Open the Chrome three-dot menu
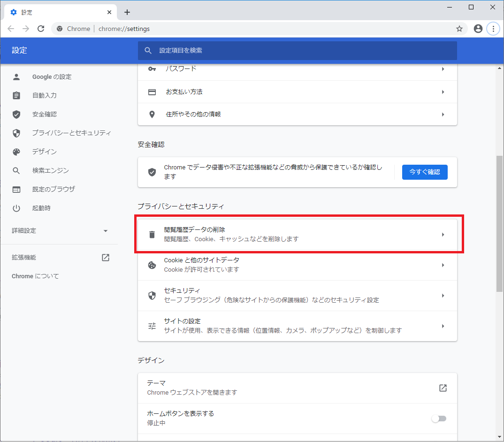 coord(493,29)
